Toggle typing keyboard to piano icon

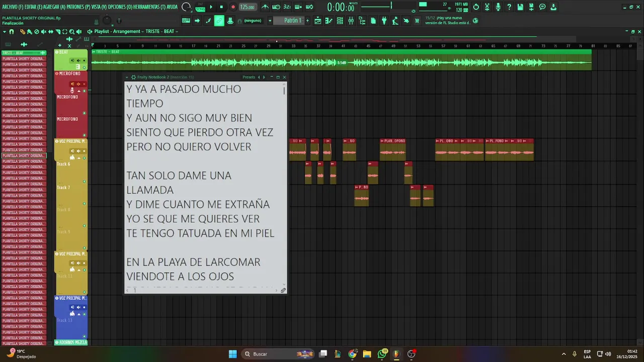tap(186, 21)
